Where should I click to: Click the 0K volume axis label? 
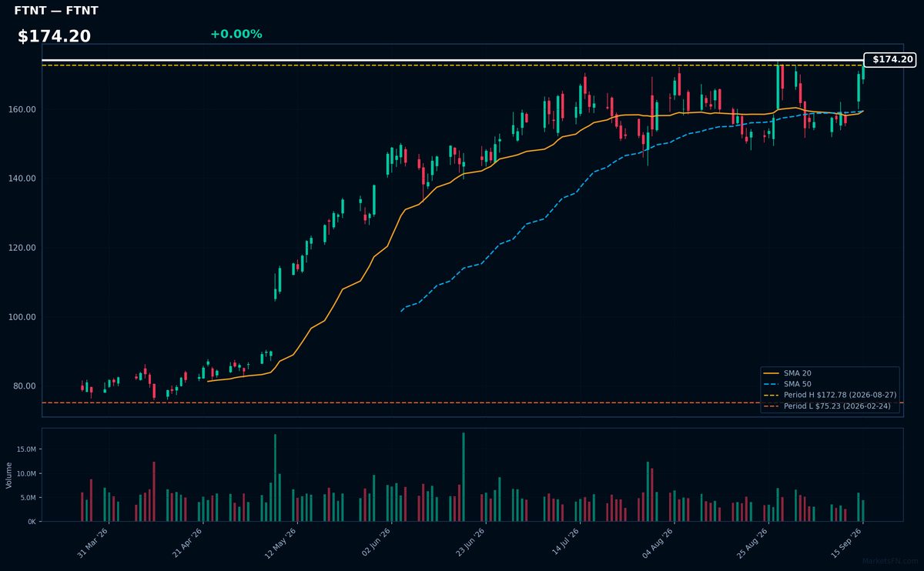pos(32,522)
